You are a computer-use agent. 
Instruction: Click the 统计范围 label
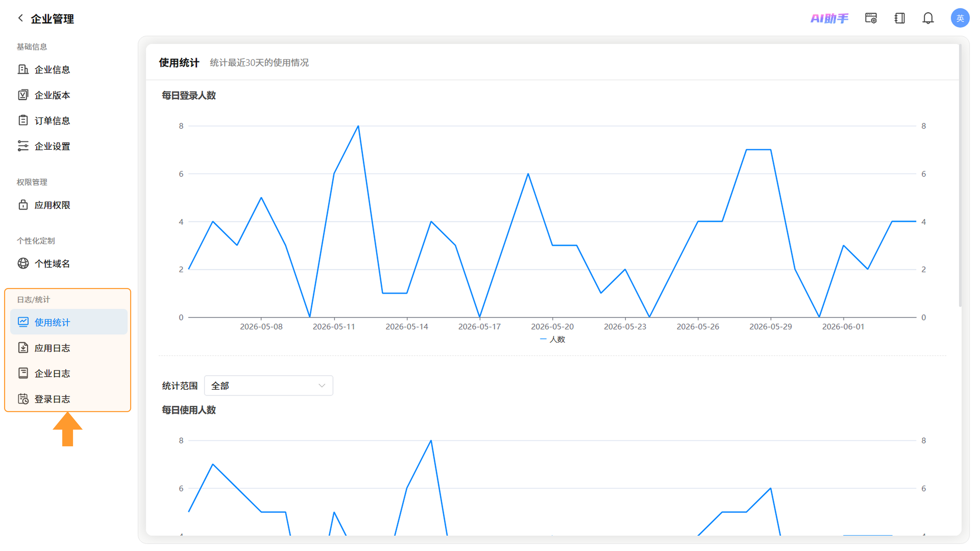pyautogui.click(x=180, y=386)
